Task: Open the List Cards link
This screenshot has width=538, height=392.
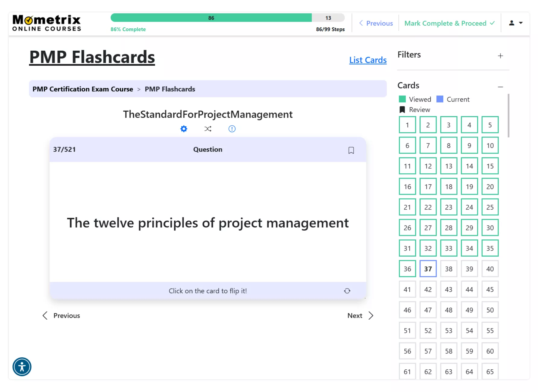Action: pos(368,60)
